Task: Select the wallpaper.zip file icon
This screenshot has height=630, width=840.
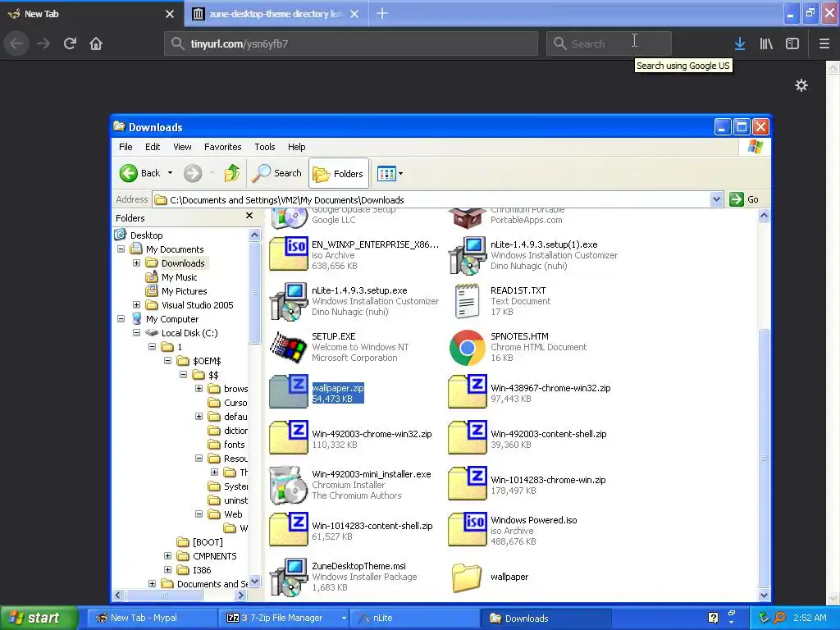Action: [x=289, y=391]
